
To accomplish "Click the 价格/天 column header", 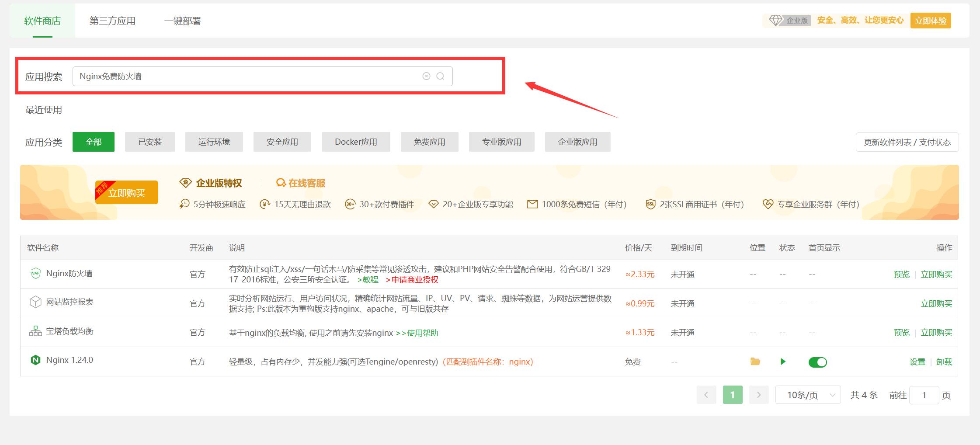I will click(x=639, y=248).
